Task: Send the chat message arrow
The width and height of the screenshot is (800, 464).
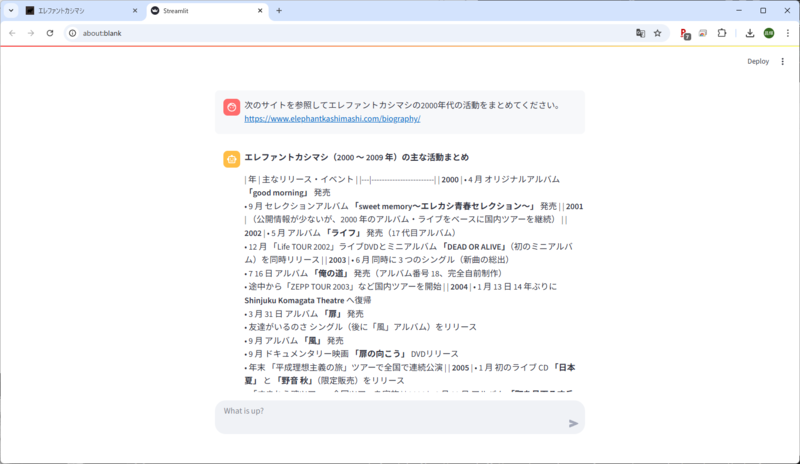Action: tap(573, 423)
